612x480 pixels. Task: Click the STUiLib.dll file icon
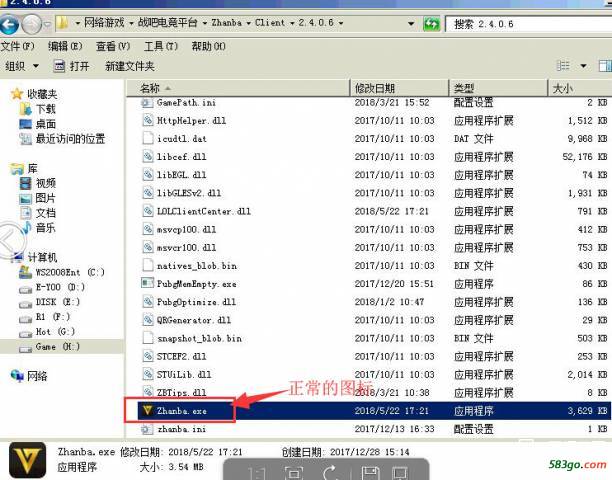pyautogui.click(x=147, y=374)
